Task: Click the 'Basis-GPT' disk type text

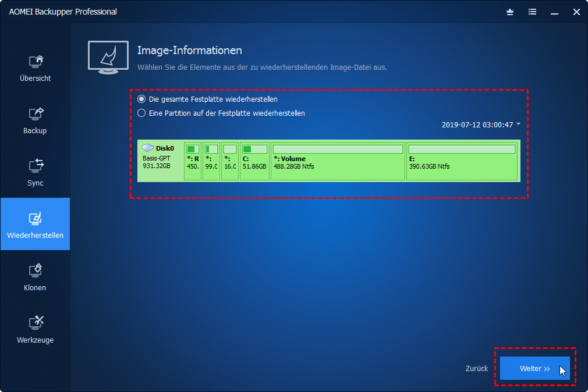Action: click(157, 159)
